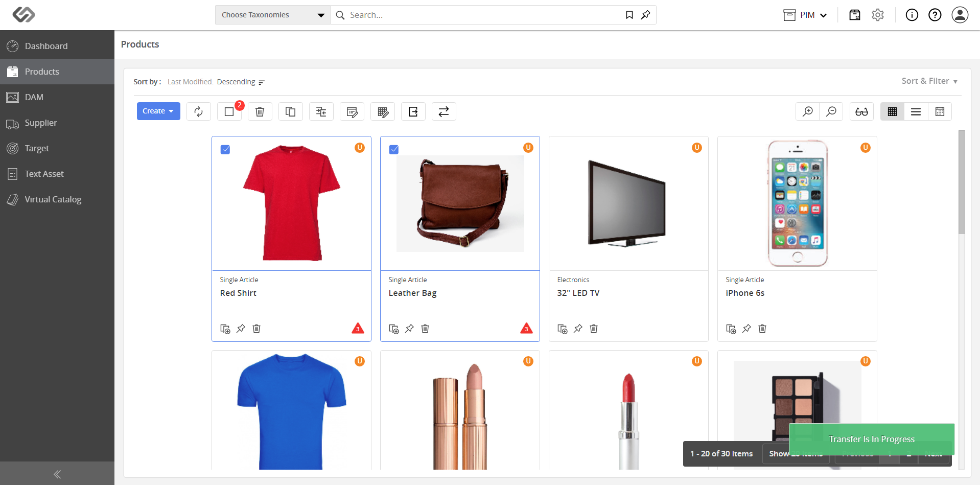
Task: Click the zoom in magnifier icon
Action: point(808,111)
